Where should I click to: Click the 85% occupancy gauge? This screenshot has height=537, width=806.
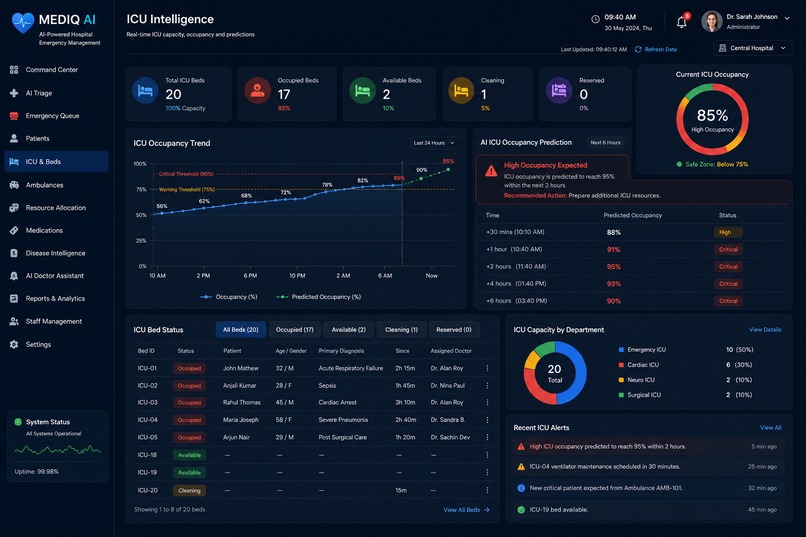point(712,119)
